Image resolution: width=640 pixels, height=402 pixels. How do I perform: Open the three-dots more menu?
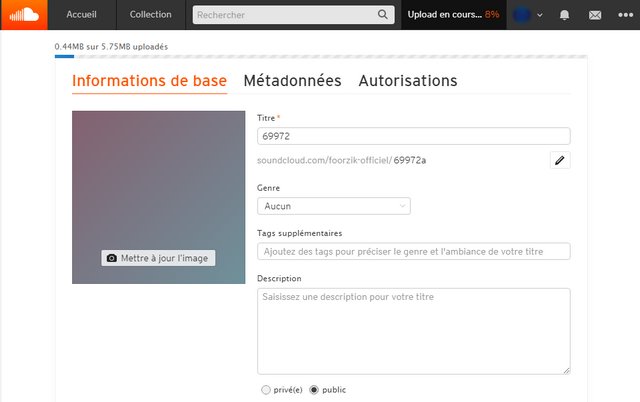[626, 15]
